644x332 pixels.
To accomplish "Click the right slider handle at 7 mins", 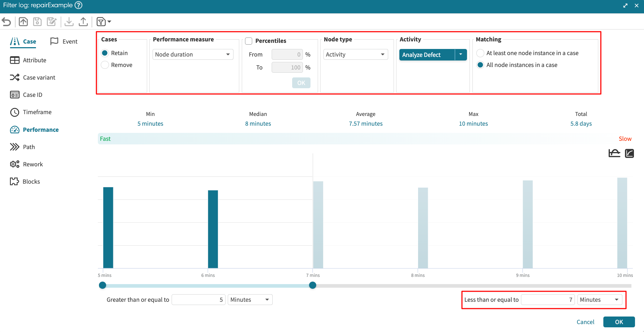I will pyautogui.click(x=313, y=286).
